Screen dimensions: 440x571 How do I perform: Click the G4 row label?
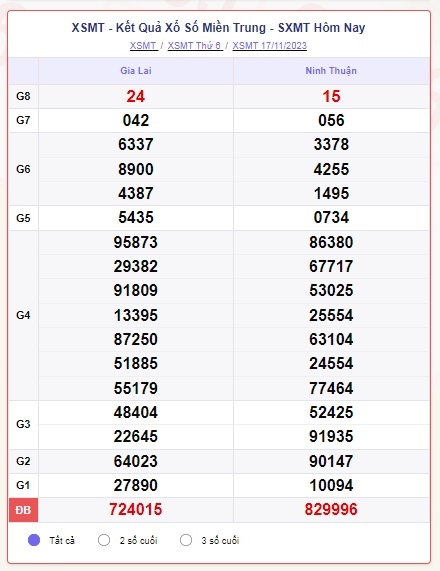click(x=23, y=315)
